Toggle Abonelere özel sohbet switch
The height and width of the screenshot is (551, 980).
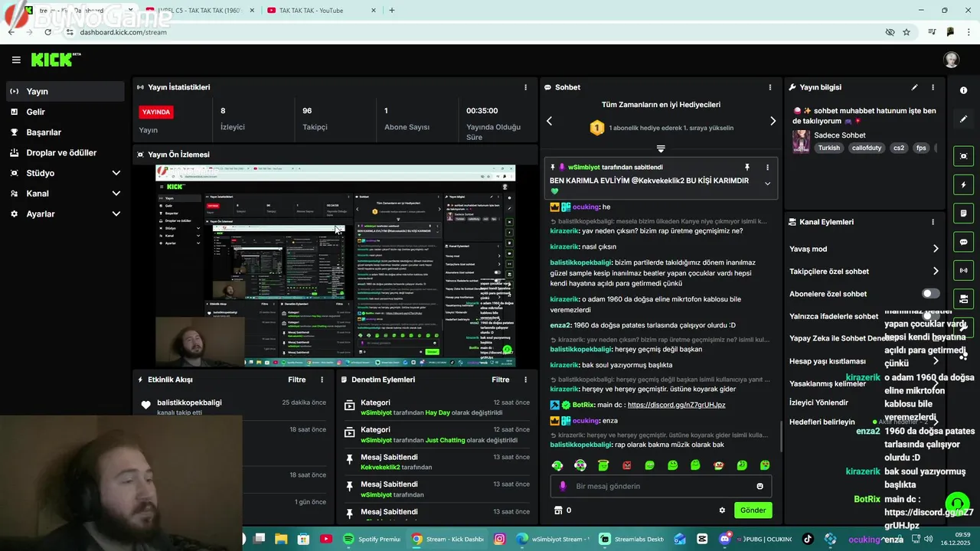(930, 294)
